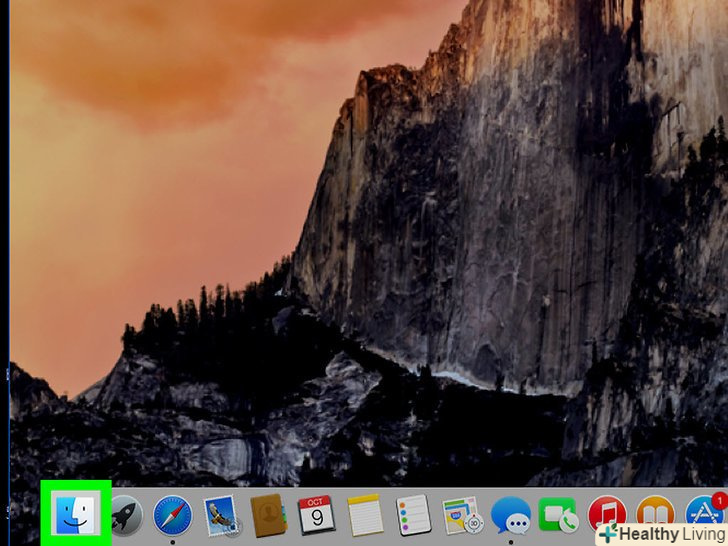Click the Healthy Living watermark text
728x546 pixels.
[676, 535]
